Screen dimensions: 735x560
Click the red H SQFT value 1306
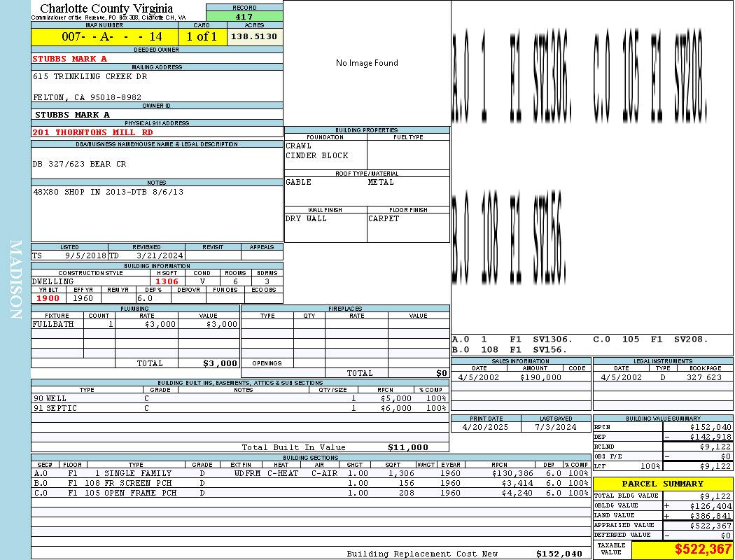coord(167,281)
